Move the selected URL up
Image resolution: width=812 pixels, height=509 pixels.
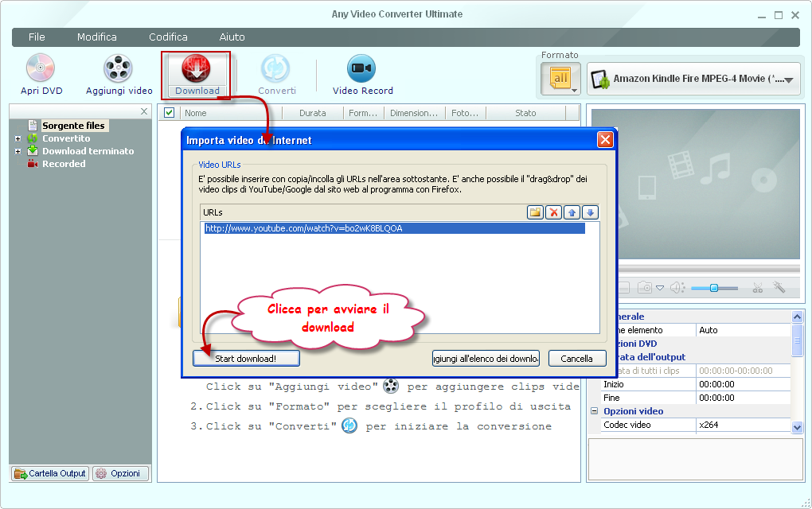[572, 212]
